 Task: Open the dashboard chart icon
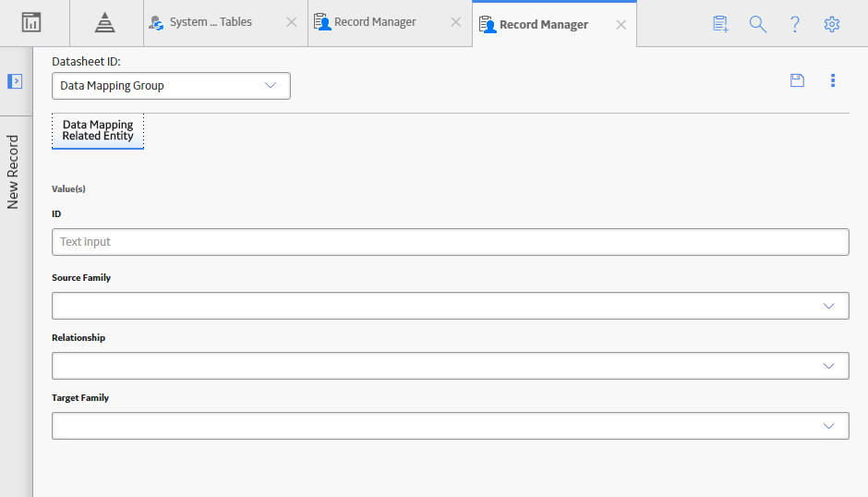[x=31, y=23]
